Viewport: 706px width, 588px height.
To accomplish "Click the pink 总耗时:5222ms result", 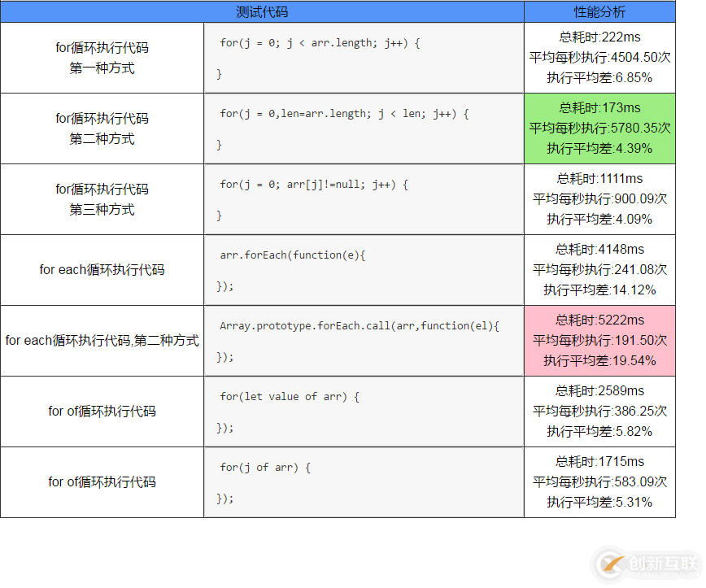I will click(x=599, y=320).
